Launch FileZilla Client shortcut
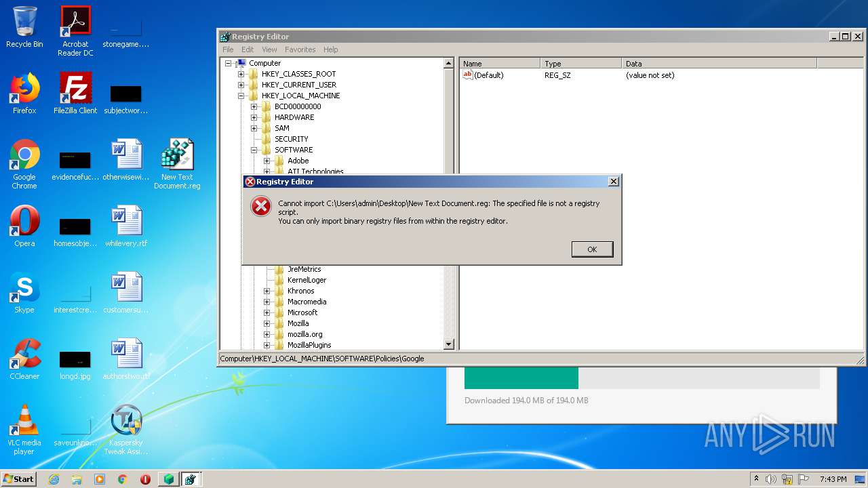This screenshot has width=868, height=488. click(x=75, y=94)
